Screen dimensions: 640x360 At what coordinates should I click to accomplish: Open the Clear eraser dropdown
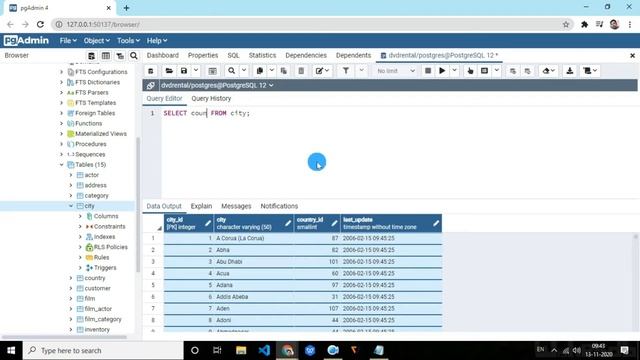pyautogui.click(x=549, y=71)
